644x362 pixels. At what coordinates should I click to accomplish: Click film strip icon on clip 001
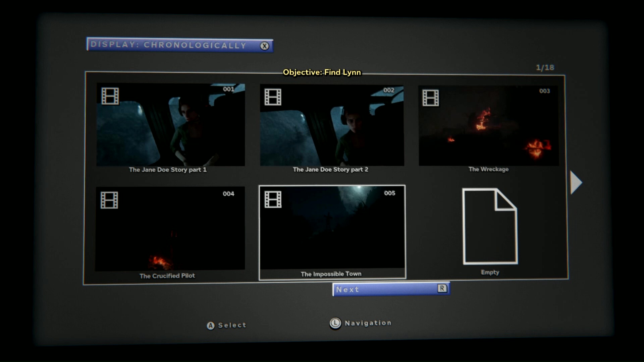point(110,96)
